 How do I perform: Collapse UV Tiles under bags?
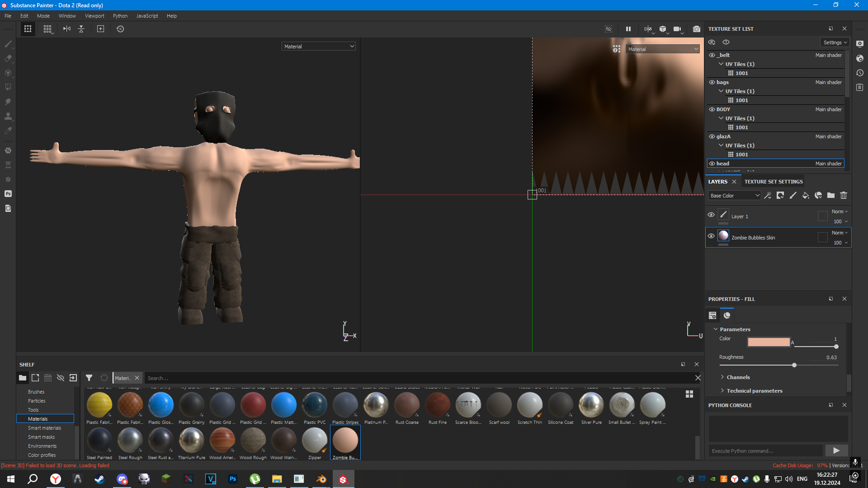tap(721, 91)
